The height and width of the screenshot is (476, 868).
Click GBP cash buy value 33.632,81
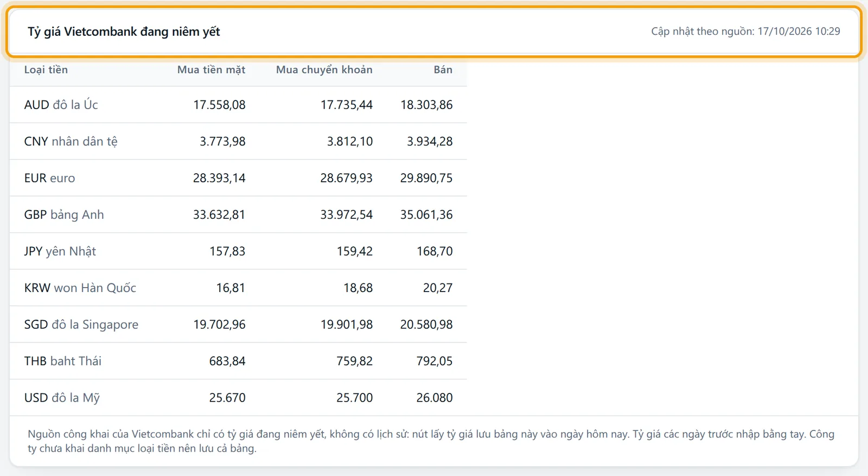[219, 214]
